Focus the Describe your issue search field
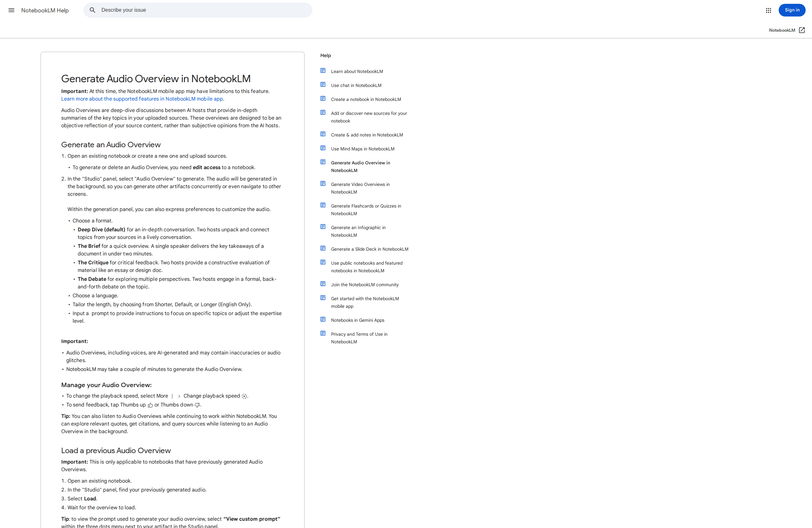The height and width of the screenshot is (528, 812). pos(198,10)
